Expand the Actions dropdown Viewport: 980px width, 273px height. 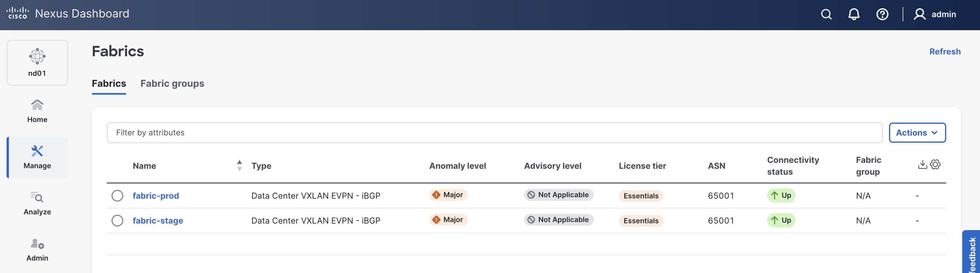coord(917,133)
